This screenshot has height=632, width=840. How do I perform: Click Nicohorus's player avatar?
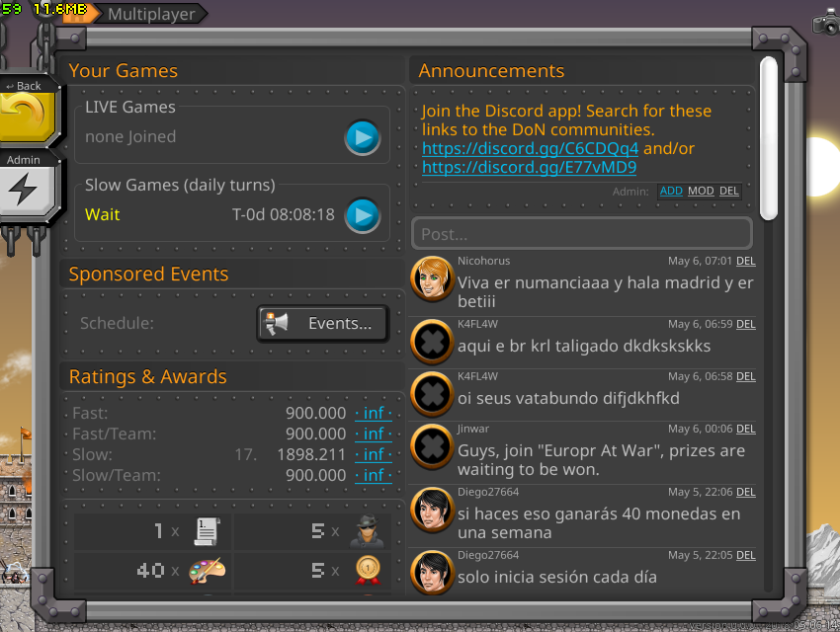(432, 280)
